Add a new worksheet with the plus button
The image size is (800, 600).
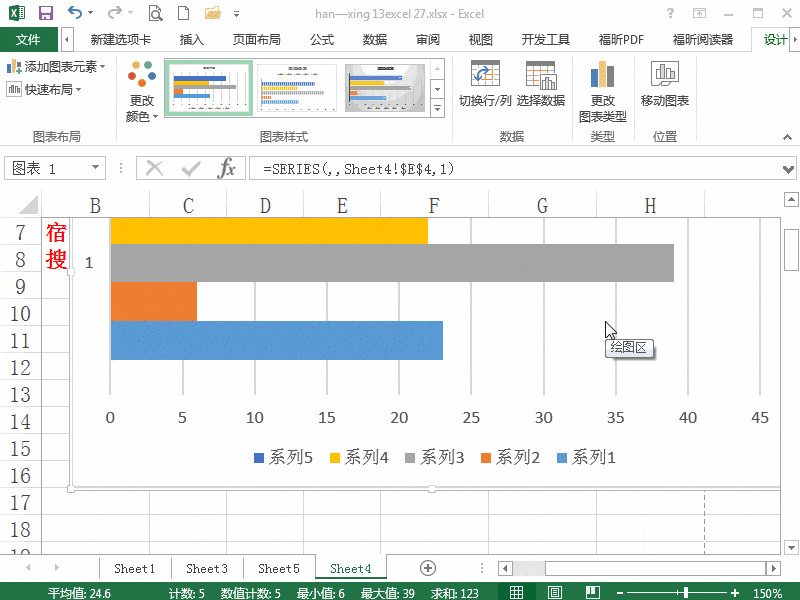(x=428, y=567)
